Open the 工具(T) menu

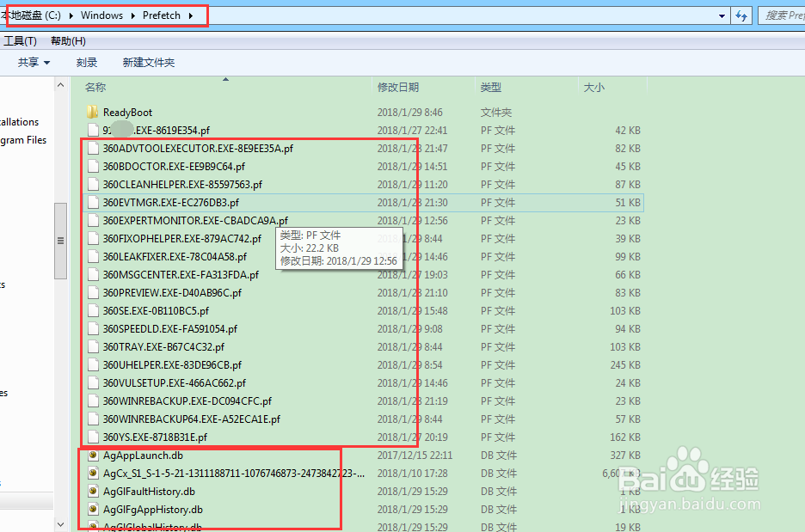click(20, 41)
